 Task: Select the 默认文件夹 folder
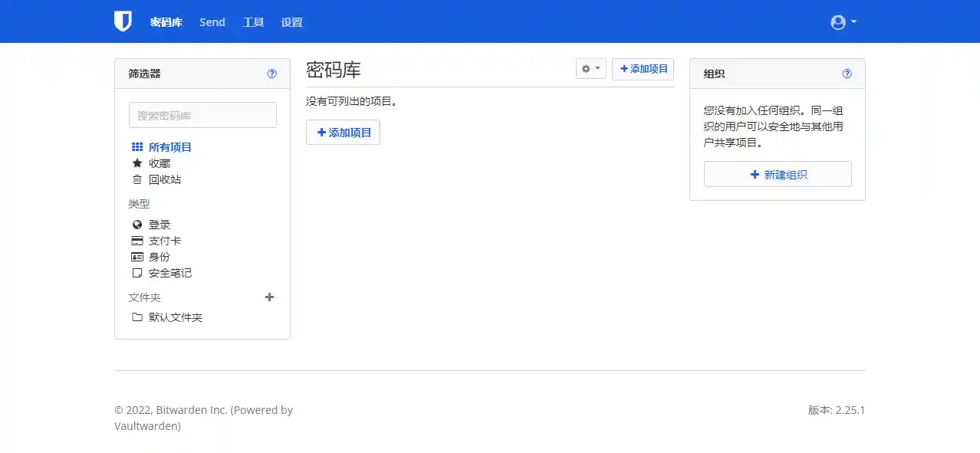175,317
